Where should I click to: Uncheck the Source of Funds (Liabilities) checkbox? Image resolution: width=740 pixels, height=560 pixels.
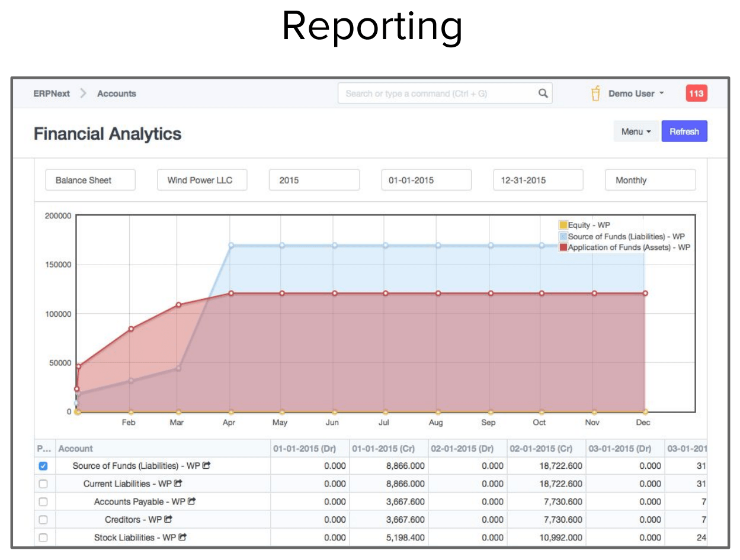43,466
